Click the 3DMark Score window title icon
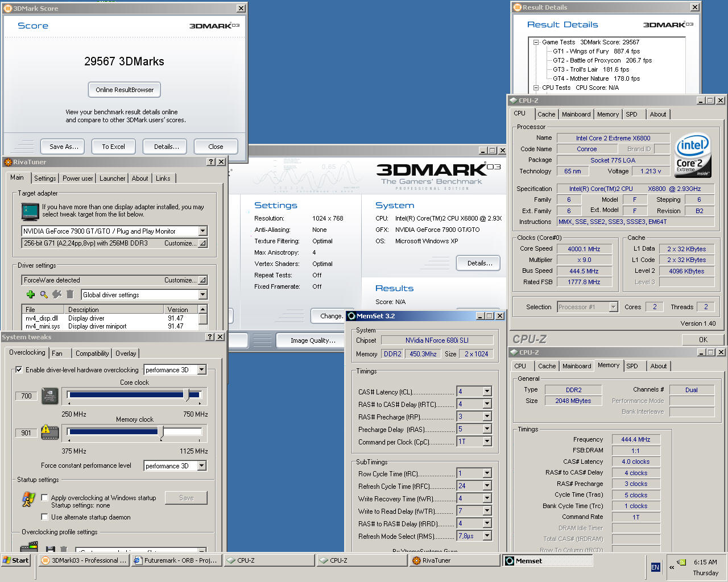The image size is (728, 582). [8, 9]
